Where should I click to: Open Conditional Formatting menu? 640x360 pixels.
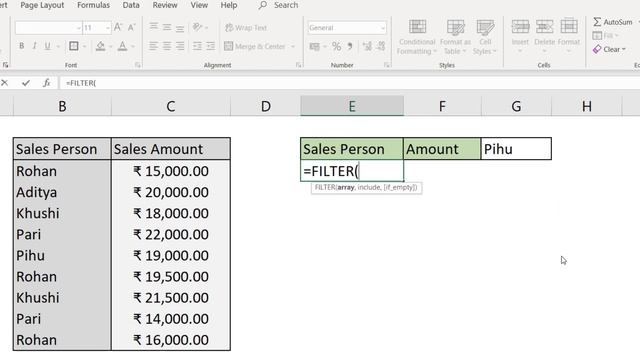(x=417, y=37)
